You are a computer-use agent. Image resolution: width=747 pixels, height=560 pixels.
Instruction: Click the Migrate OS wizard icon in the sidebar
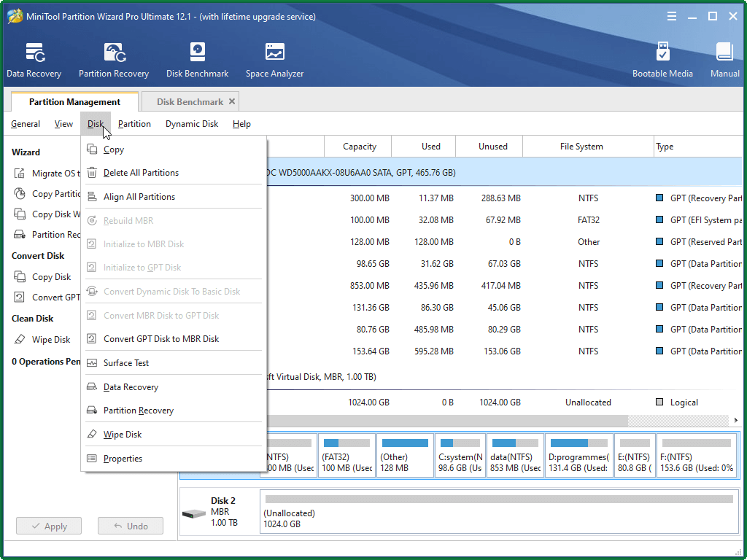(20, 174)
